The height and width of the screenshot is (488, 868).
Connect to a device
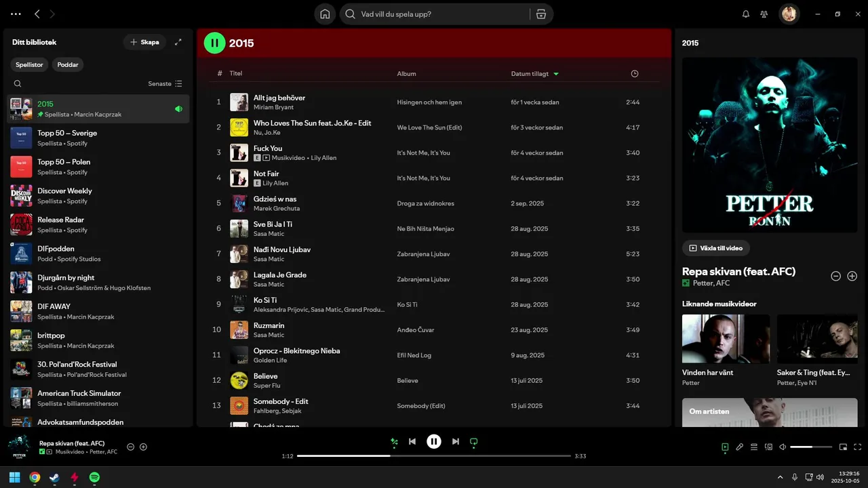(768, 447)
